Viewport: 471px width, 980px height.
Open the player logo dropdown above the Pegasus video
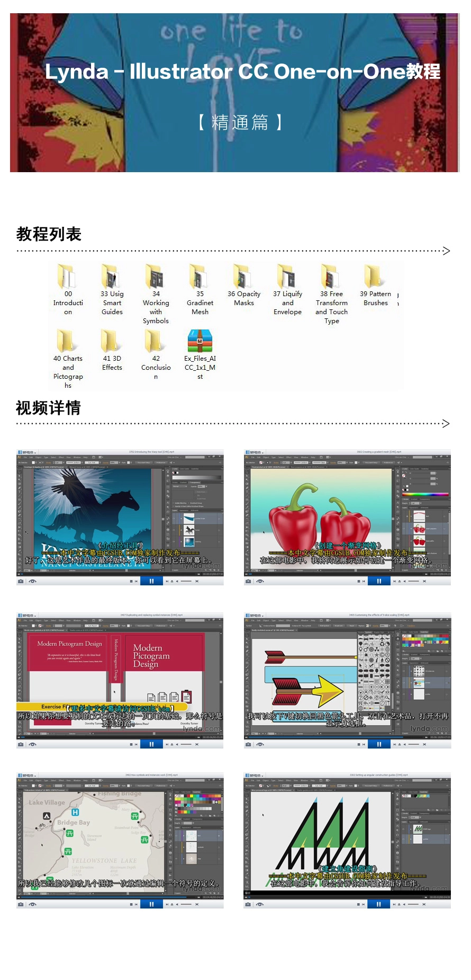(x=27, y=452)
